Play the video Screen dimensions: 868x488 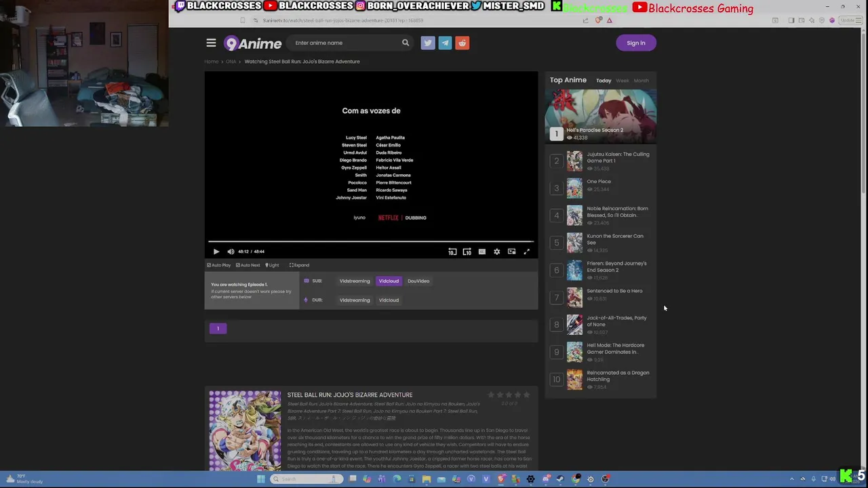pos(216,251)
